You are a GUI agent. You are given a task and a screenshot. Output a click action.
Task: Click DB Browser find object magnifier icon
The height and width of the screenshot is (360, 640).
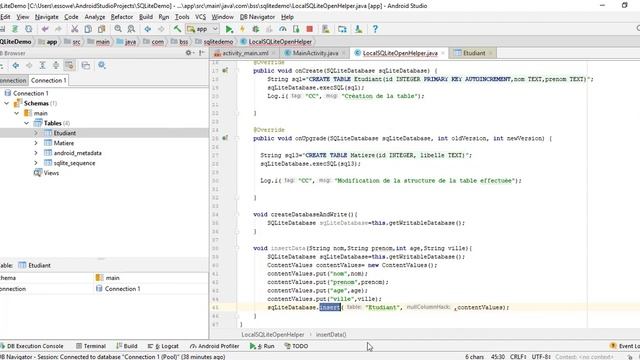(102, 65)
